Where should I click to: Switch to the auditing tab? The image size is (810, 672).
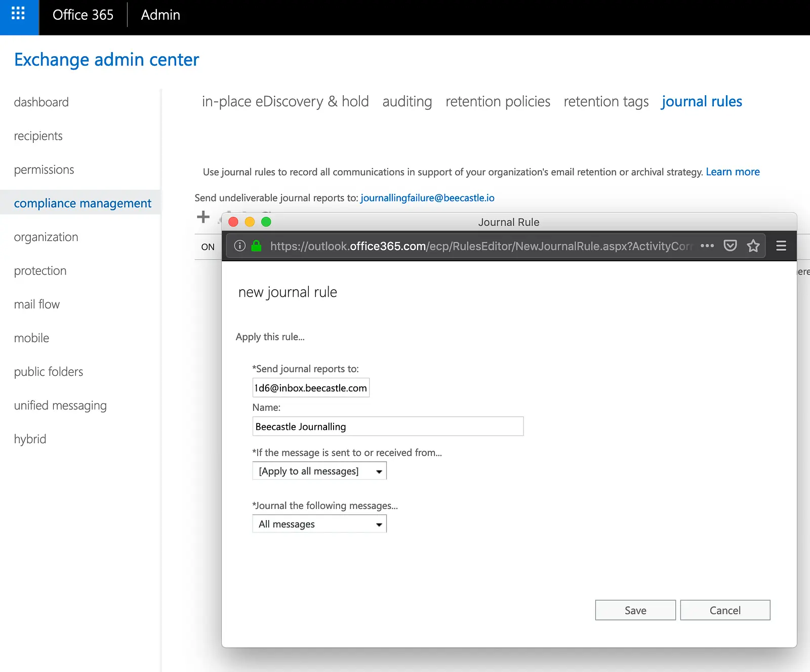tap(407, 102)
